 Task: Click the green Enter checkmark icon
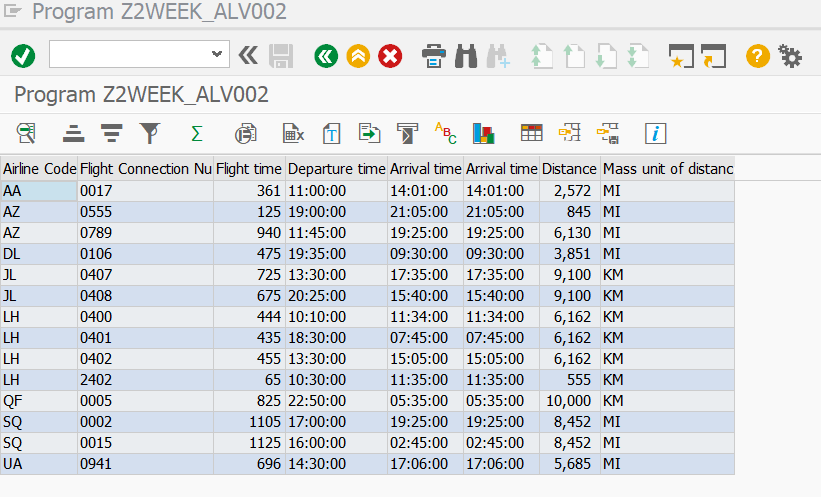[x=23, y=56]
